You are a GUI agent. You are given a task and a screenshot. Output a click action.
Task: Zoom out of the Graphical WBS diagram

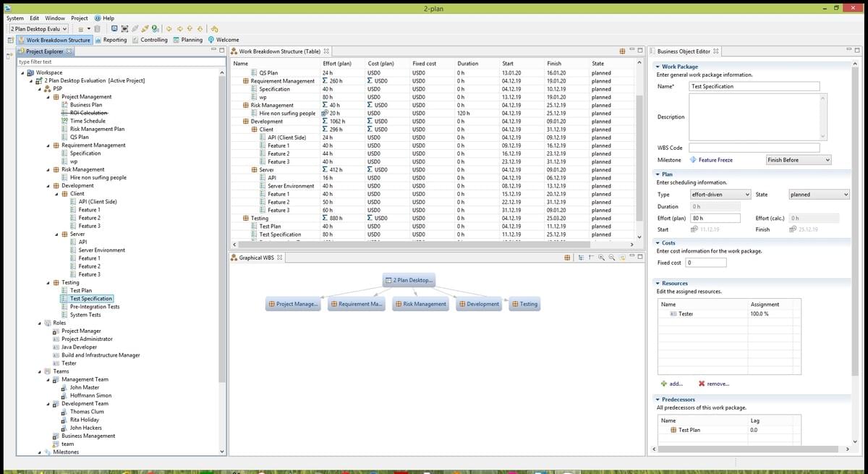(x=612, y=258)
